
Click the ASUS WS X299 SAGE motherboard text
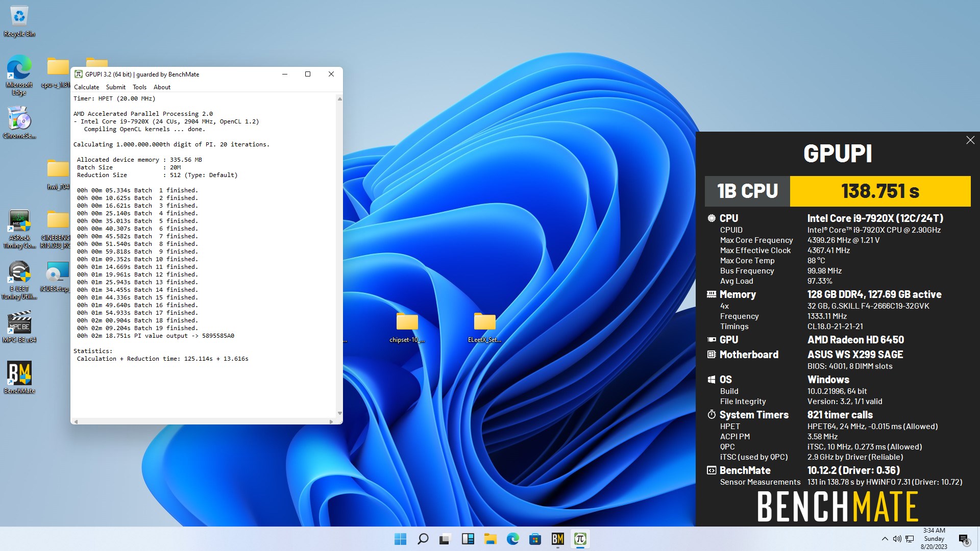point(855,355)
